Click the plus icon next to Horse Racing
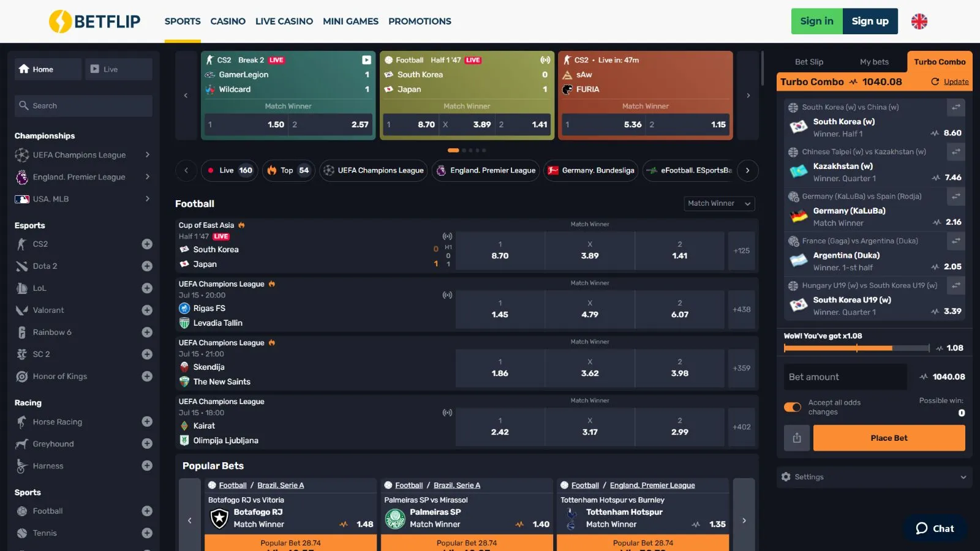 pyautogui.click(x=147, y=422)
